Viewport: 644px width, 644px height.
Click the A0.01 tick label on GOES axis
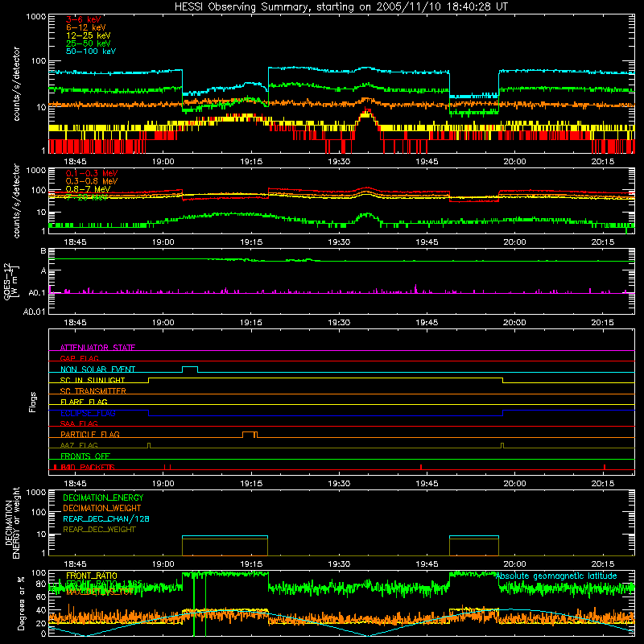pyautogui.click(x=34, y=312)
